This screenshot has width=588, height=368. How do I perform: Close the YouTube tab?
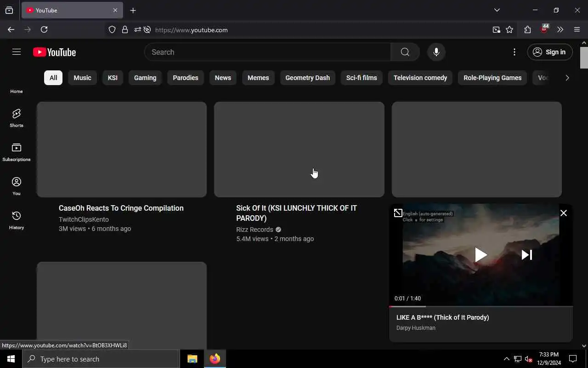[115, 10]
